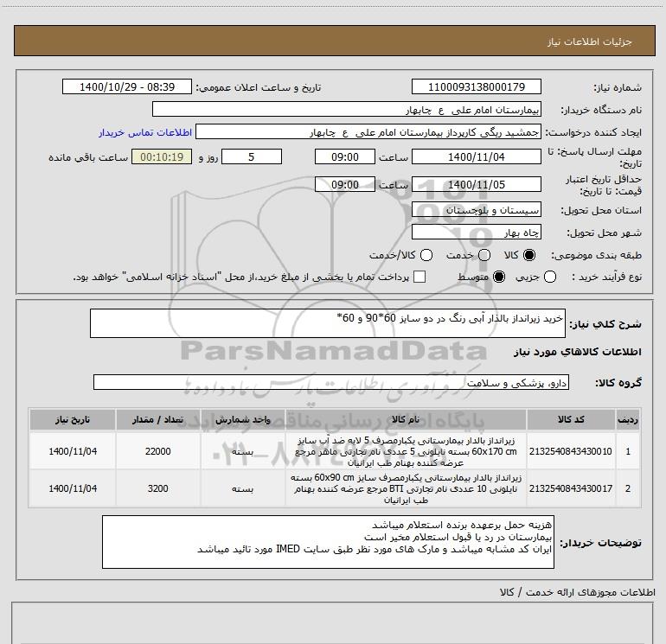This screenshot has width=666, height=644.
Task: Click the need number field 1100093138000179
Action: click(x=476, y=87)
